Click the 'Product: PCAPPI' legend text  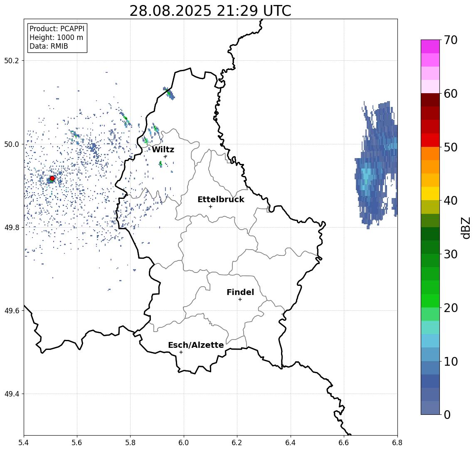click(x=57, y=29)
